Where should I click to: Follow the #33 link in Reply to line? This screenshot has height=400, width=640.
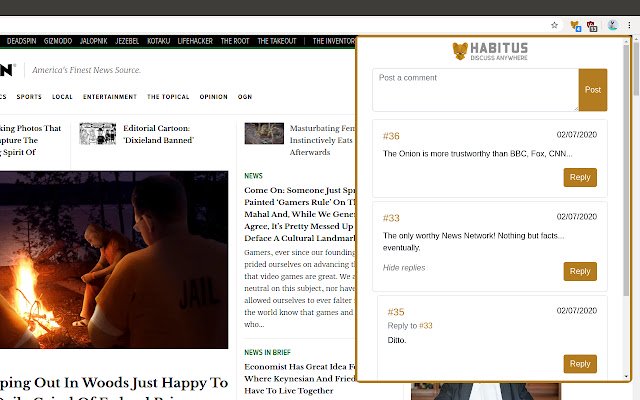coord(426,326)
